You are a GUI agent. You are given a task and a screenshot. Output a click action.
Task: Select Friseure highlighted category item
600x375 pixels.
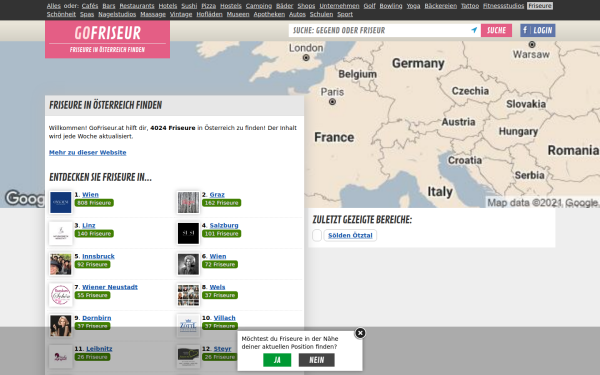[540, 6]
